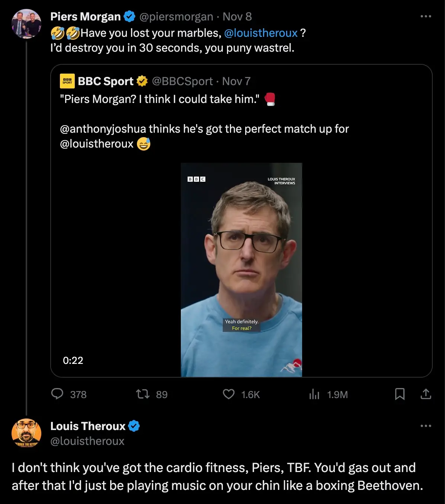Screen dimensions: 445x504
Task: Open more options on Louis Theroux's reply
Action: pos(426,426)
